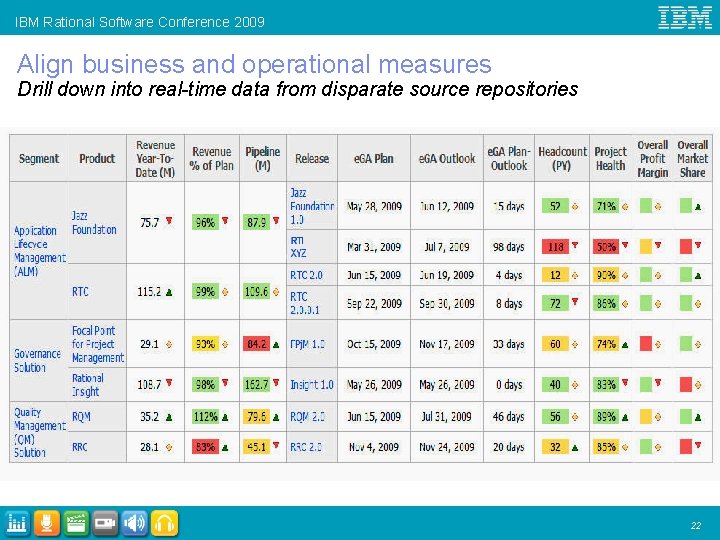Click red down arrow beside headcount 118

click(x=575, y=245)
